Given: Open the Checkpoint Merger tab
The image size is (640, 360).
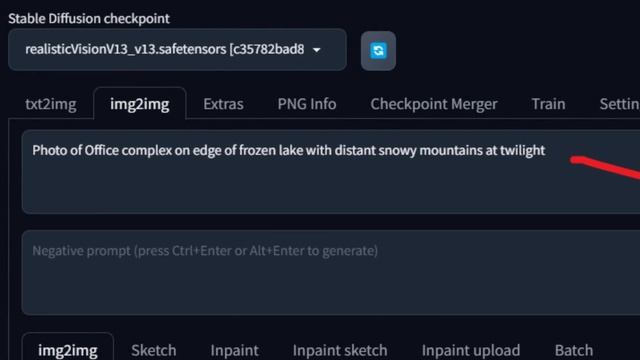Looking at the screenshot, I should click(434, 104).
